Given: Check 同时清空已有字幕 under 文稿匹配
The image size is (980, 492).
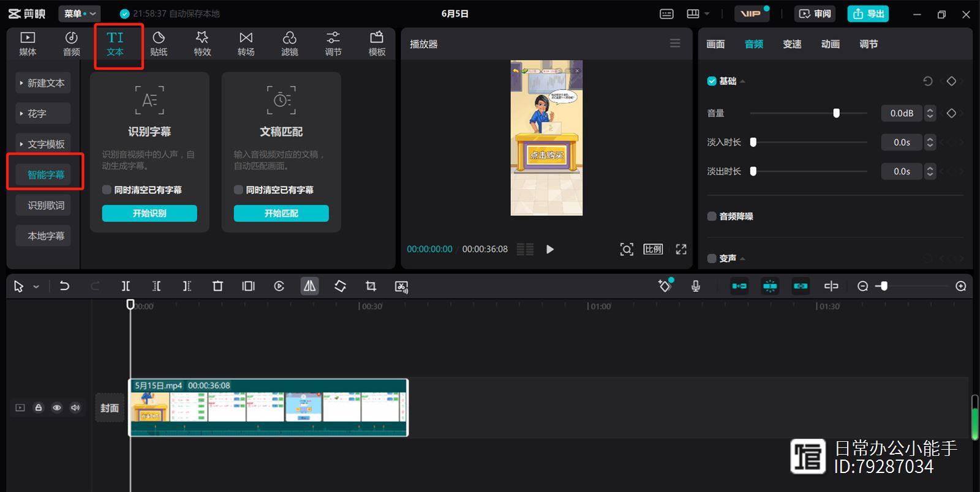Looking at the screenshot, I should 238,190.
